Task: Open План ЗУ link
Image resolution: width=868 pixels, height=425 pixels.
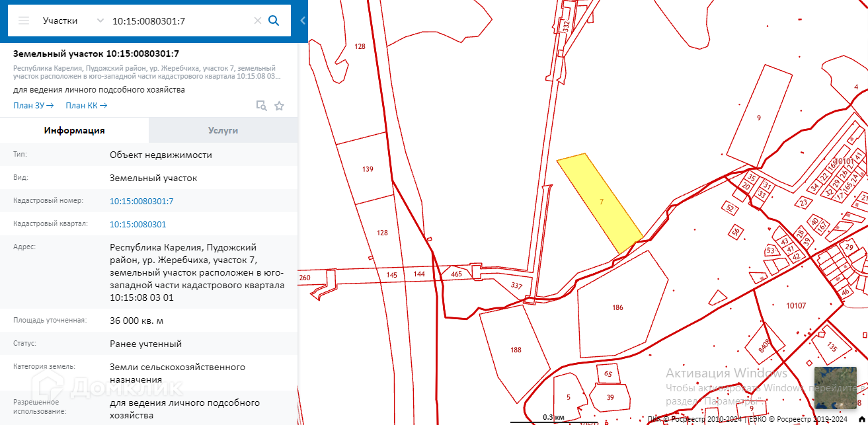Action: [33, 106]
